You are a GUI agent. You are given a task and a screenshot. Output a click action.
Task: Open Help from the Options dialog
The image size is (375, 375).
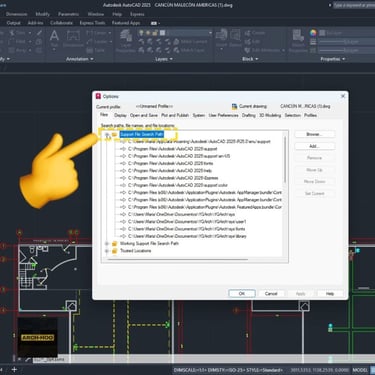[x=330, y=293]
